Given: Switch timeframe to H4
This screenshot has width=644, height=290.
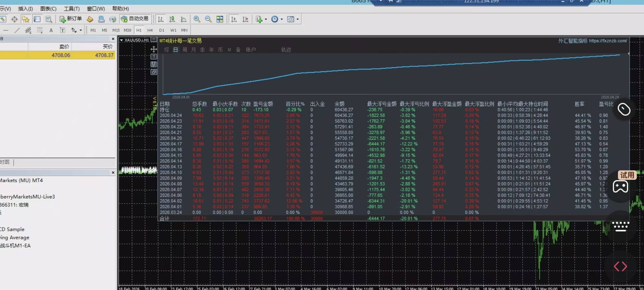Looking at the screenshot, I should point(150,30).
